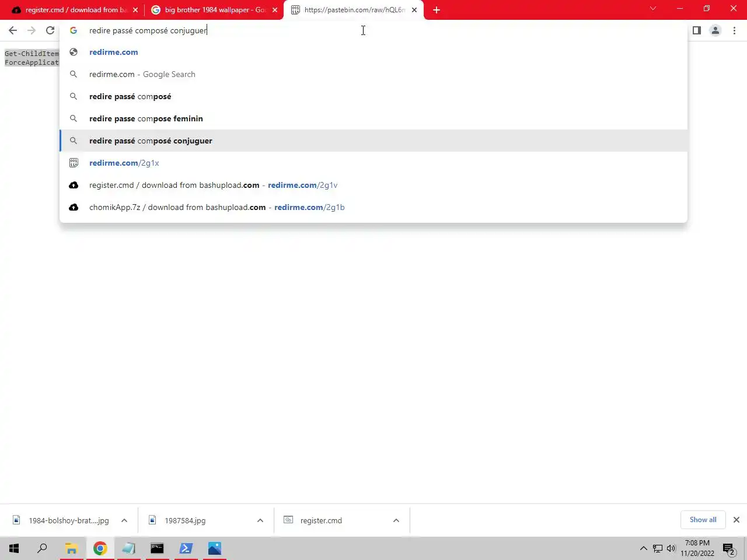Pick 'redire passé composé' suggestion
Screen dimensions: 747x560
pos(373,96)
